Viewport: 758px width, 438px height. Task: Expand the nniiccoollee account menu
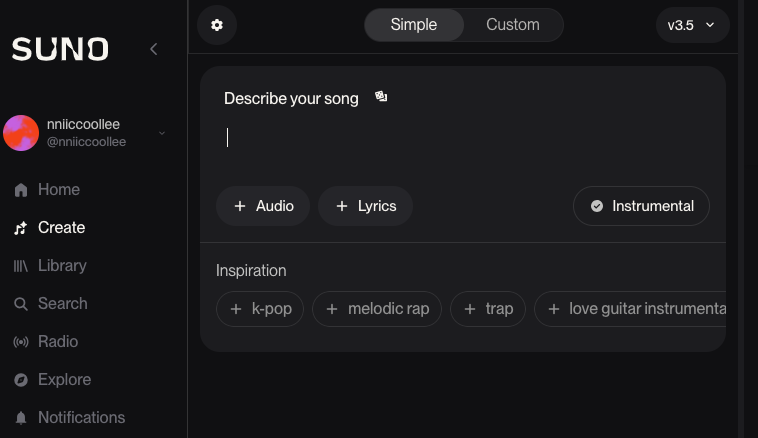tap(162, 133)
